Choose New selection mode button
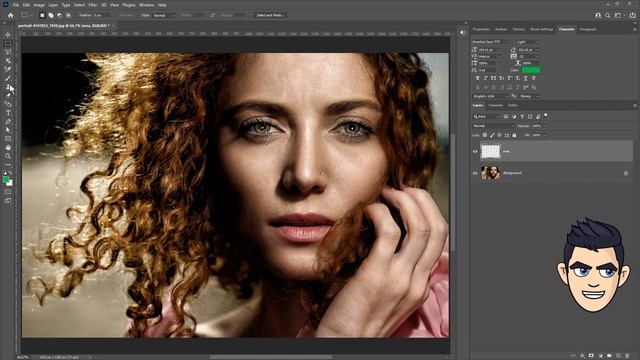This screenshot has width=640, height=360. [42, 15]
